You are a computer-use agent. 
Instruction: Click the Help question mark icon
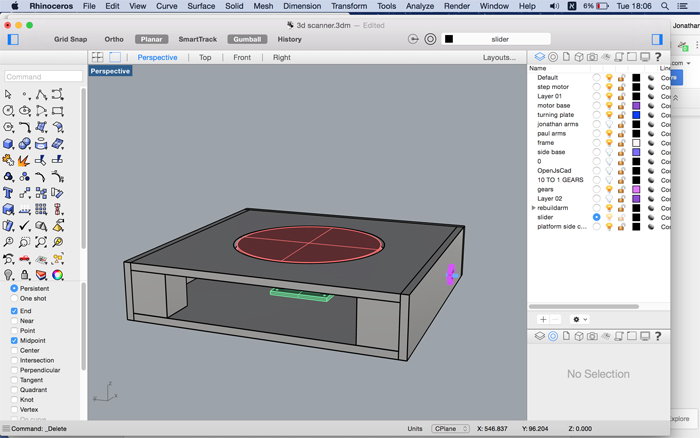(657, 57)
